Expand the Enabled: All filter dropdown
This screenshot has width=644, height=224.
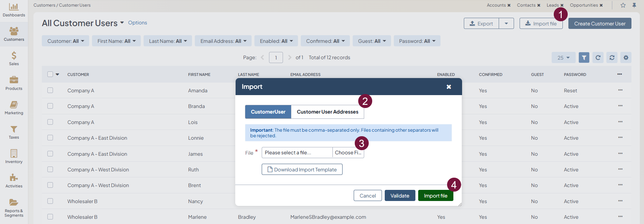coord(276,41)
